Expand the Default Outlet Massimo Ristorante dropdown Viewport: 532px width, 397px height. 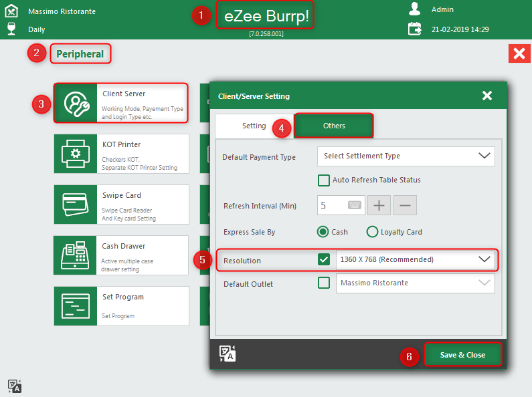(416, 283)
